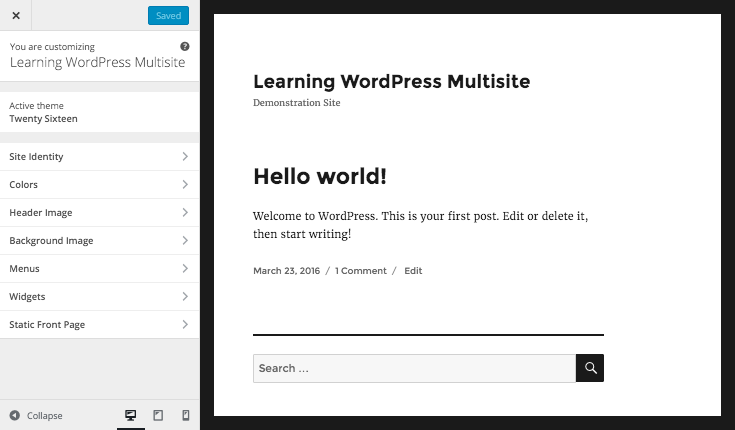Switch to mobile preview icon
Viewport: 735px width, 430px height.
(185, 415)
